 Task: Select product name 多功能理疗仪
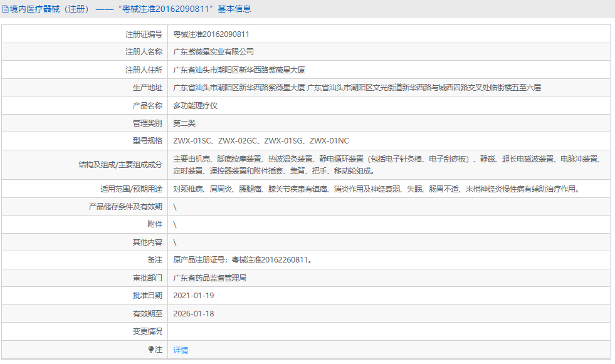pos(195,106)
